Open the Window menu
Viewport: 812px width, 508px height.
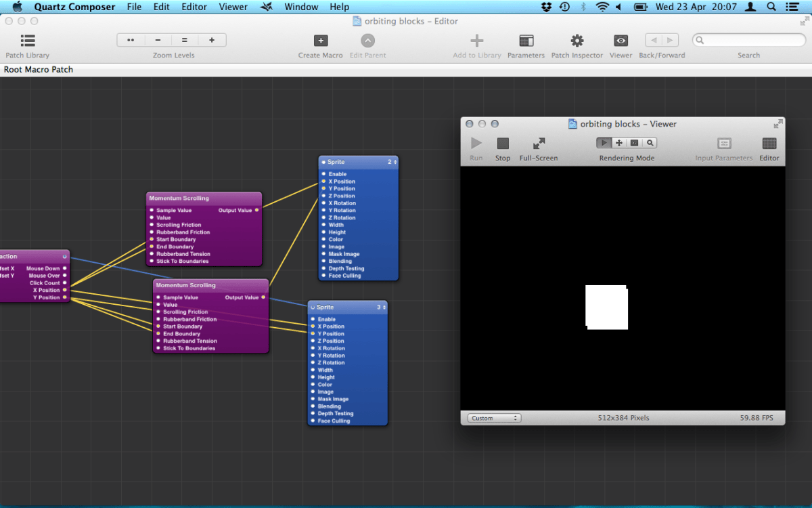click(301, 7)
